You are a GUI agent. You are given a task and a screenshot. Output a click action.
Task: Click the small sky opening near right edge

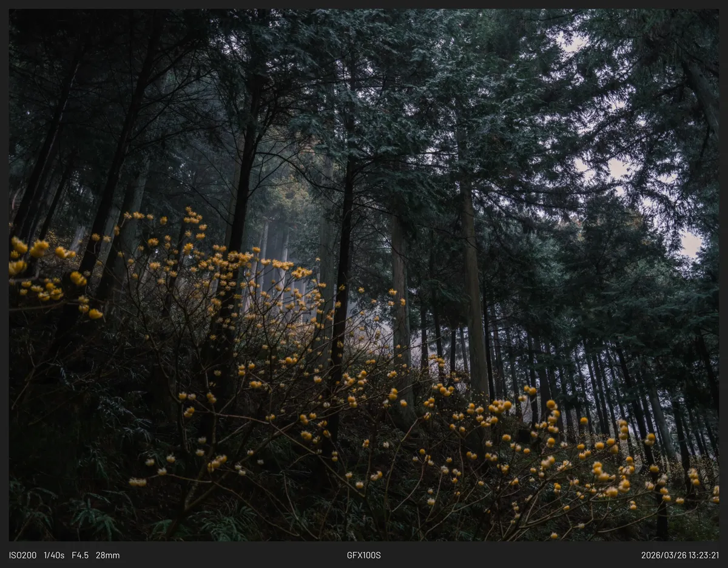pos(690,244)
